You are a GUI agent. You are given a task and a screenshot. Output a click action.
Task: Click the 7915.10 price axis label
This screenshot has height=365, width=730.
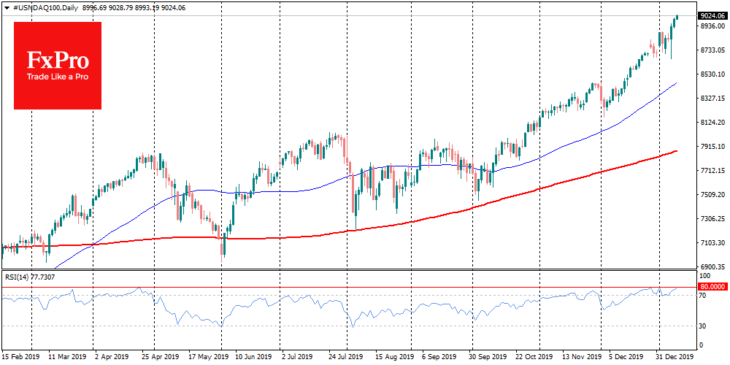tap(712, 146)
